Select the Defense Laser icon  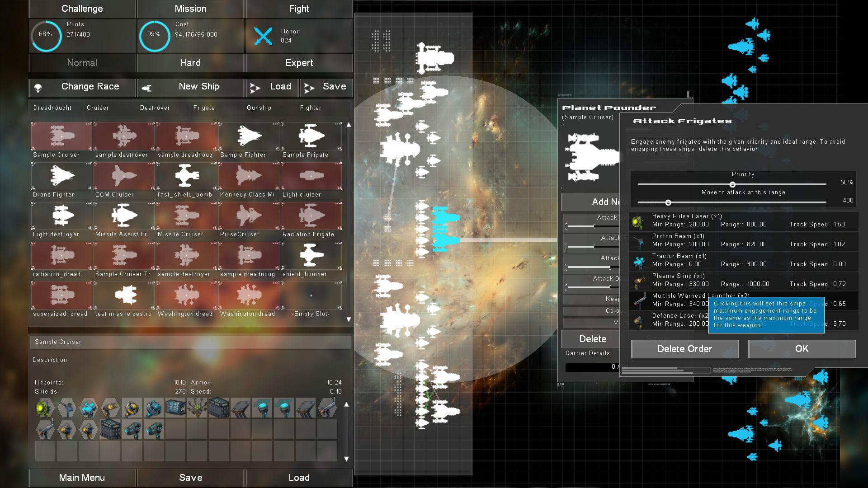click(638, 320)
